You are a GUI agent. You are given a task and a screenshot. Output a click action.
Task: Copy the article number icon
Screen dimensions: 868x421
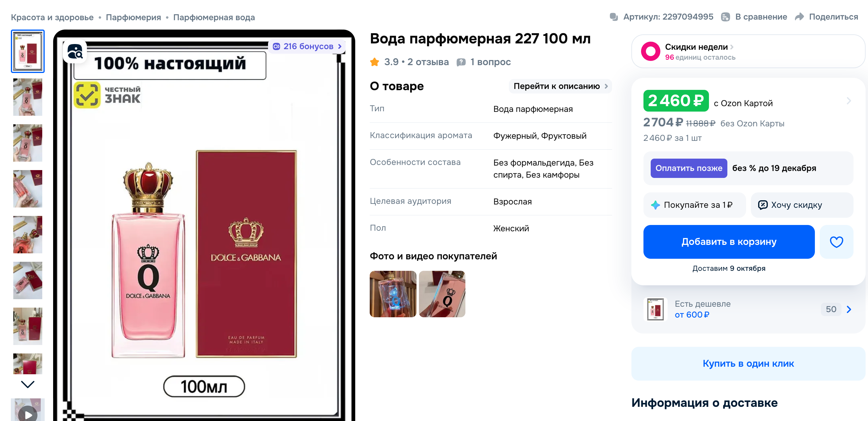614,17
